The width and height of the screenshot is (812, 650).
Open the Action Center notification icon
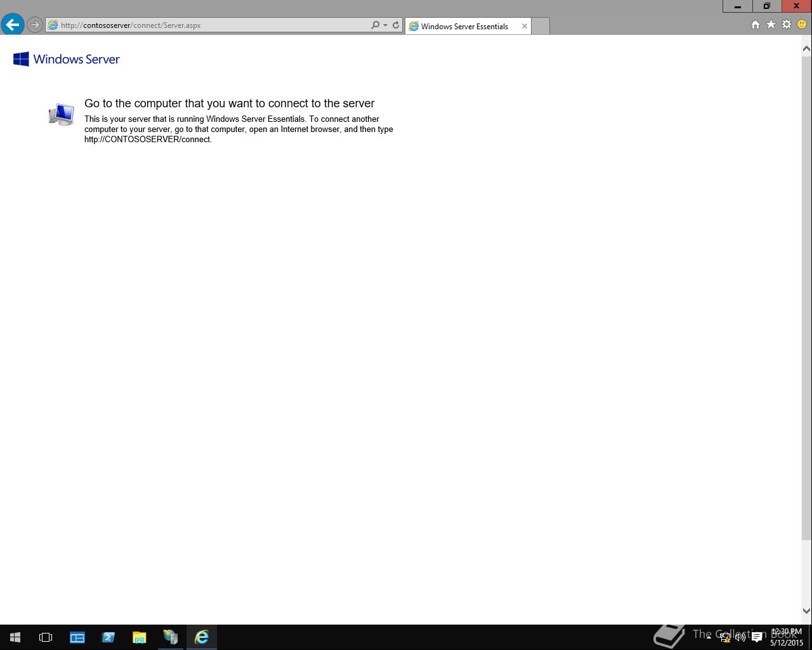(x=756, y=637)
